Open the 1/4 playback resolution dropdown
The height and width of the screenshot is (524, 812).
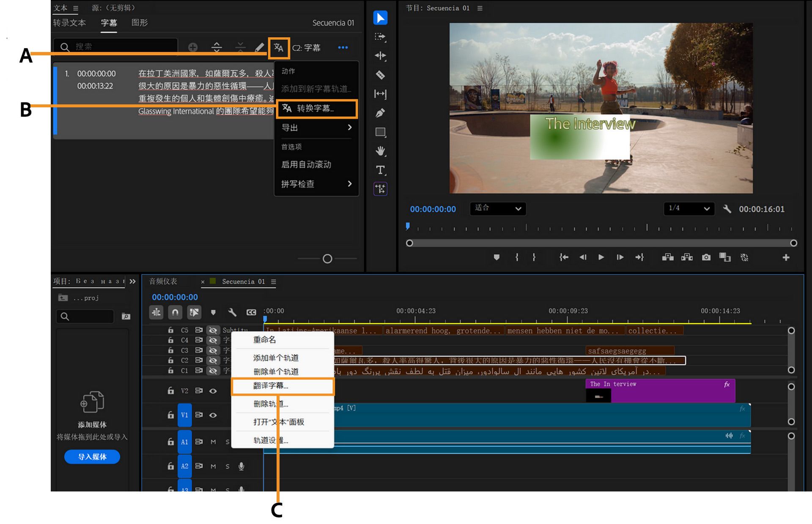click(688, 209)
